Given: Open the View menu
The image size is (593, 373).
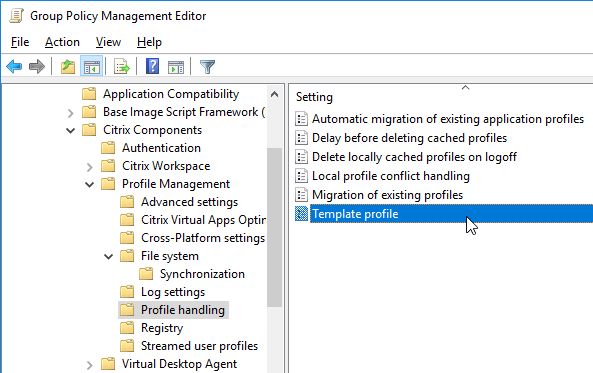Looking at the screenshot, I should (x=108, y=42).
